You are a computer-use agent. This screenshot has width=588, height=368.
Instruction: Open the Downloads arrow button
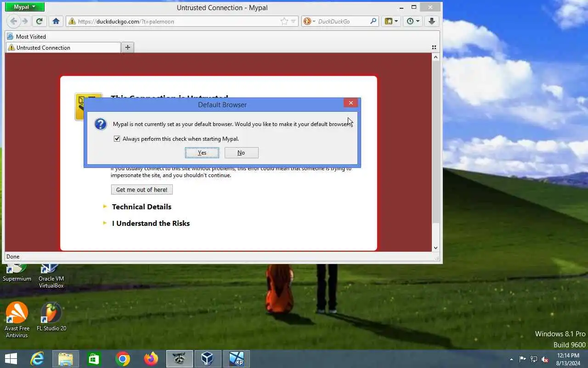432,21
